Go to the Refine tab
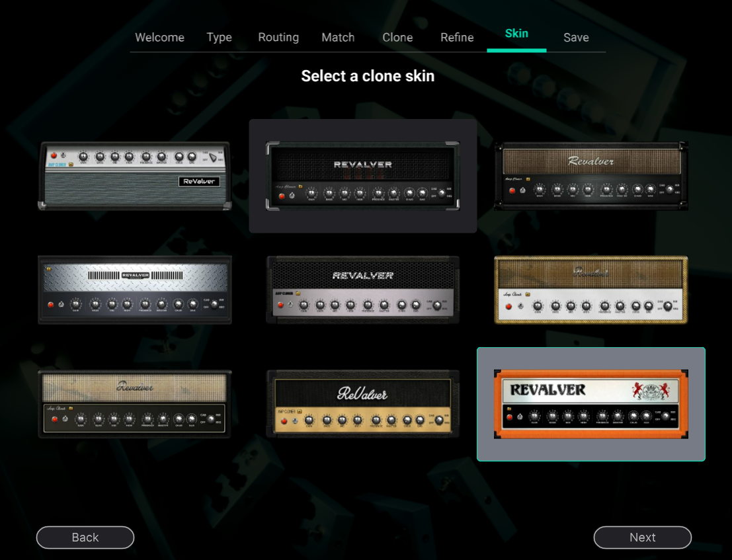732x560 pixels. (457, 37)
